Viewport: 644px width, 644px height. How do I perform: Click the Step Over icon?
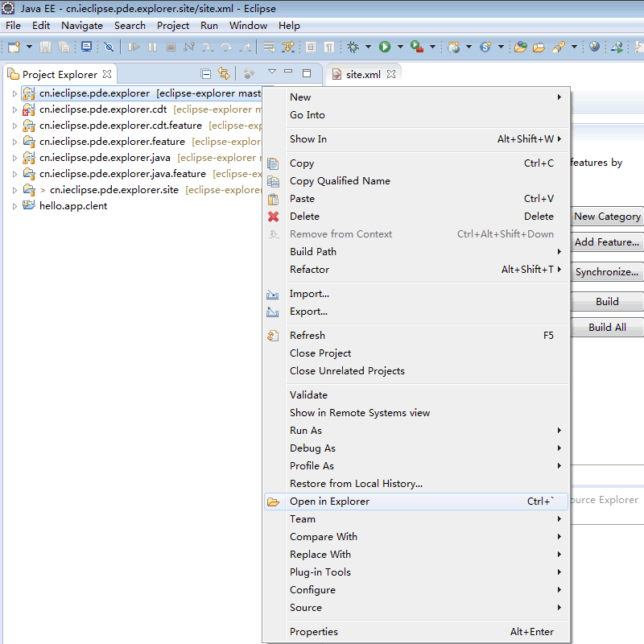[226, 47]
